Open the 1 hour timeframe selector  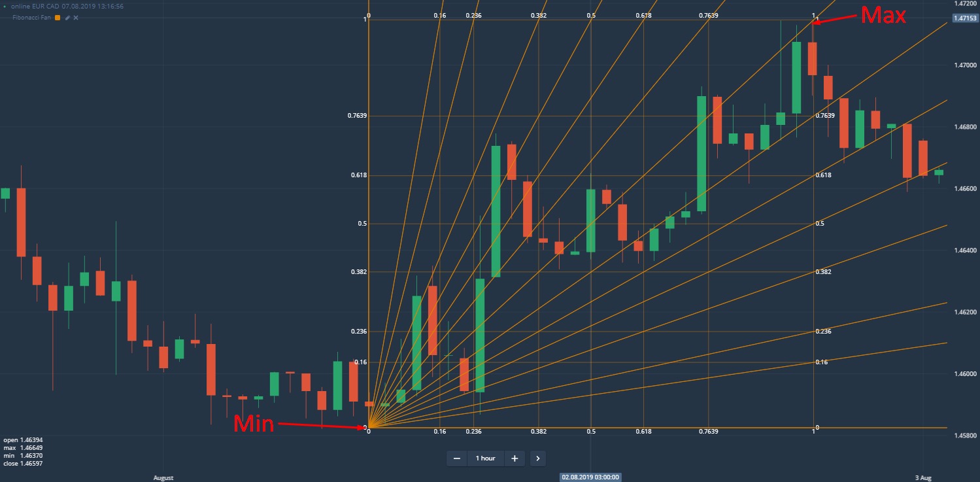pyautogui.click(x=485, y=458)
